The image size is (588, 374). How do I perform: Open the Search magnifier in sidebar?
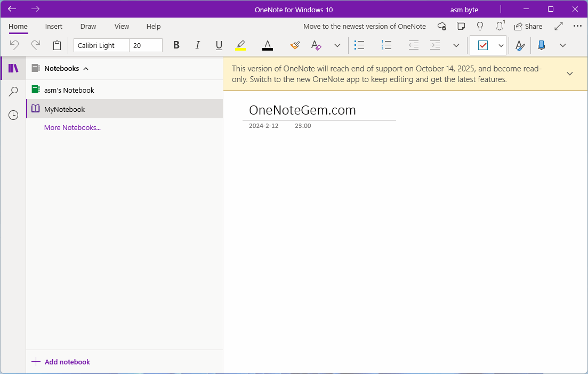13,92
